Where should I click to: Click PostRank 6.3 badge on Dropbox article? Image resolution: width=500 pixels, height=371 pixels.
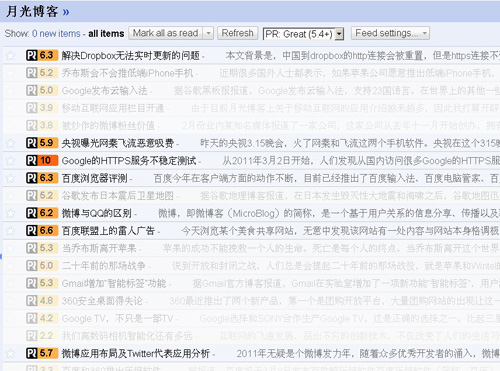[x=42, y=55]
